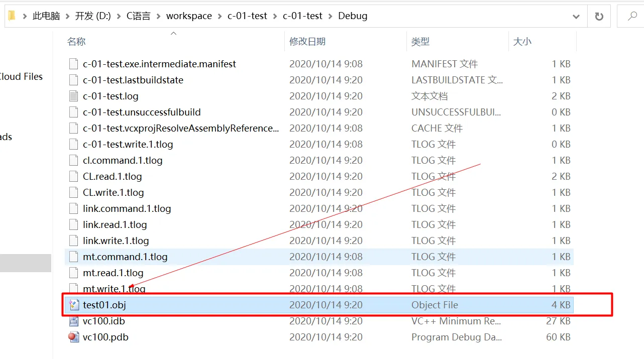Click the test01.obj file icon
The height and width of the screenshot is (359, 644).
74,305
